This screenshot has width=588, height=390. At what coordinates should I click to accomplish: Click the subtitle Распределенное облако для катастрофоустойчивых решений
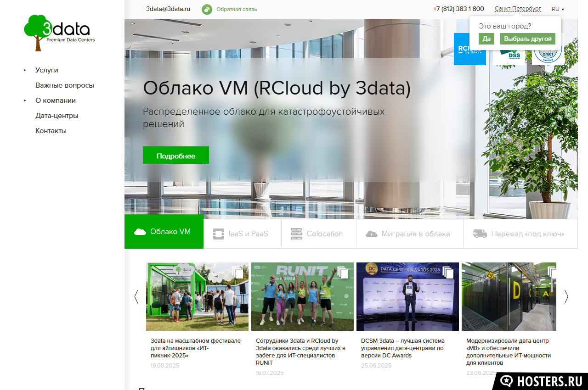click(x=264, y=118)
